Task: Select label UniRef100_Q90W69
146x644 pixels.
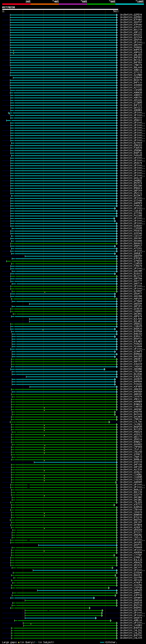Action: 131,598
